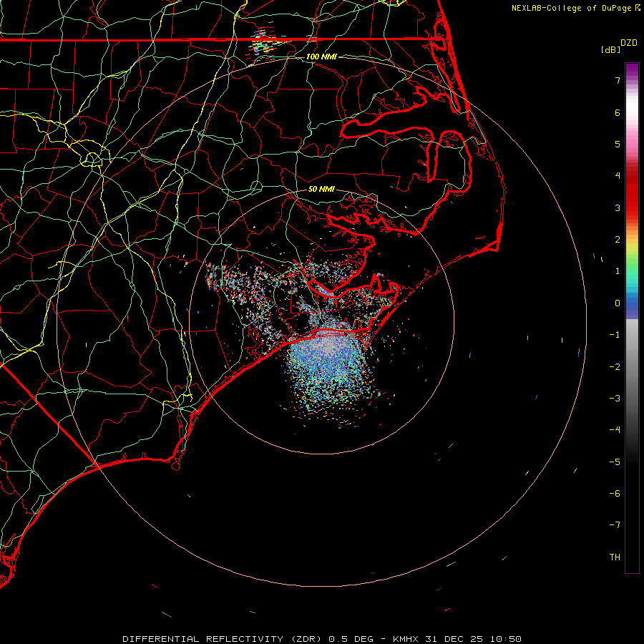
Task: Click the -7 value on color scale
Action: coord(615,525)
